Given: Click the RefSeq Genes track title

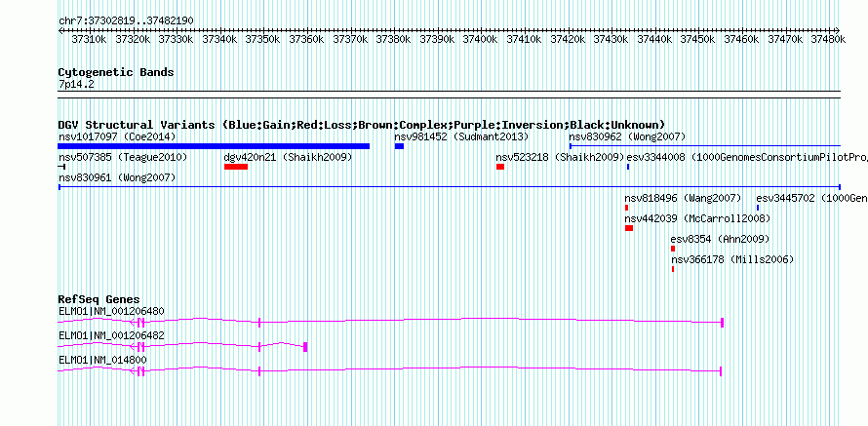Looking at the screenshot, I should (x=99, y=300).
